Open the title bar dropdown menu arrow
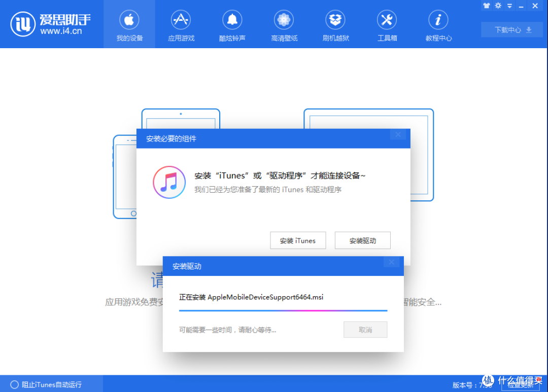 (x=509, y=6)
